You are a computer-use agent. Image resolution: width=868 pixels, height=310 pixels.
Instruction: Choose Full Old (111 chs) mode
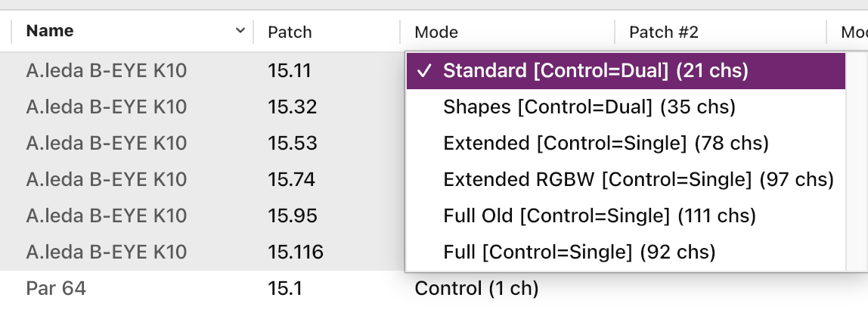[600, 215]
